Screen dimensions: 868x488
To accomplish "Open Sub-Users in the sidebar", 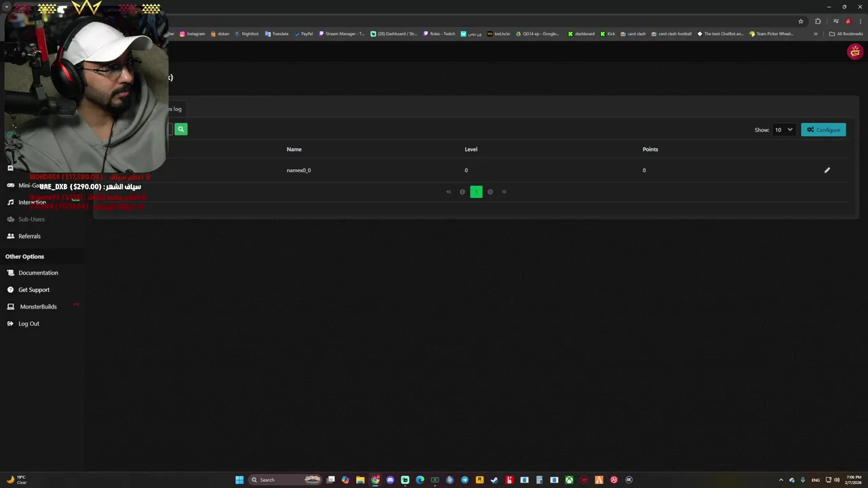I will coord(31,219).
